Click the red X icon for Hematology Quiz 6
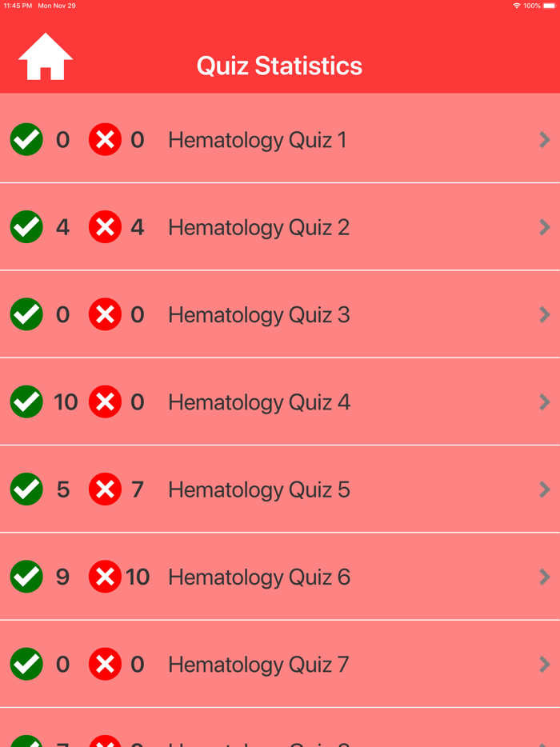560x747 pixels. click(105, 577)
